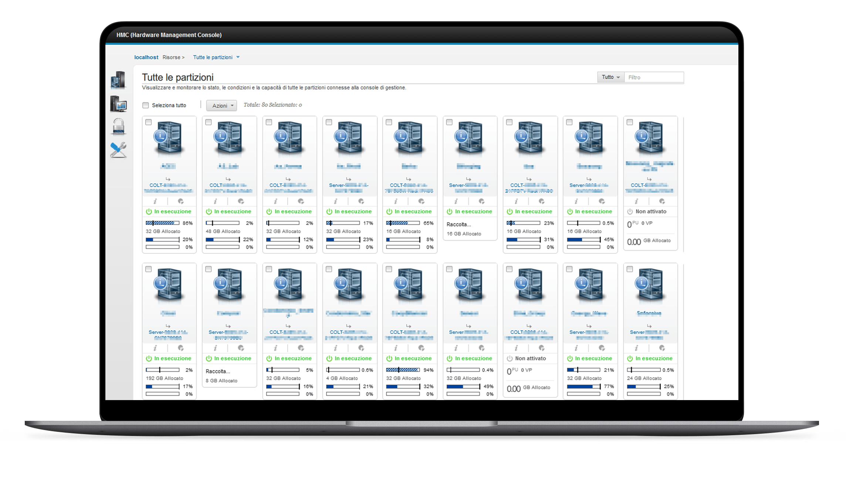Image resolution: width=846 pixels, height=504 pixels.
Task: Click into the Filtro text field
Action: (653, 77)
